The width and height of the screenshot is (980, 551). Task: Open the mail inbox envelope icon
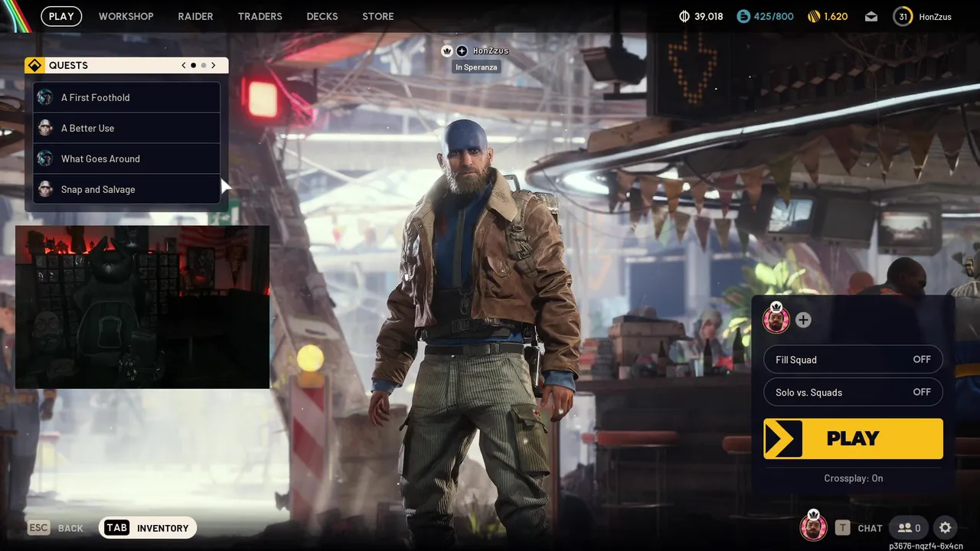871,16
